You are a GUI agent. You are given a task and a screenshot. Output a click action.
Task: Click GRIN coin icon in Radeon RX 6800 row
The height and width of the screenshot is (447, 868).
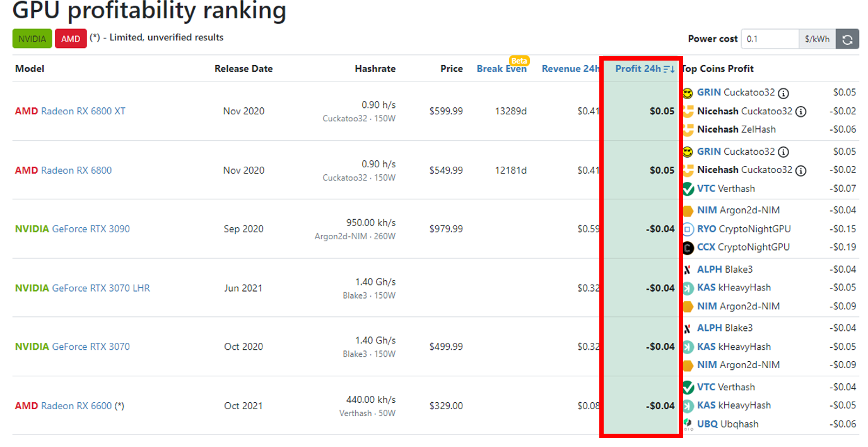click(x=688, y=152)
